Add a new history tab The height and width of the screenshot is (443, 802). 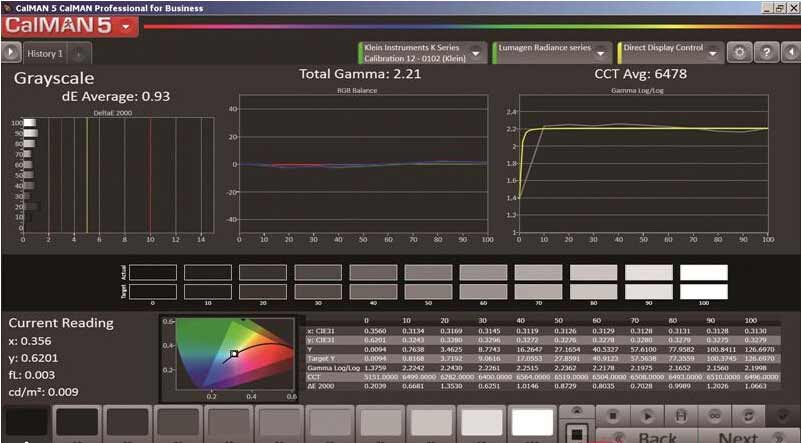click(x=78, y=54)
